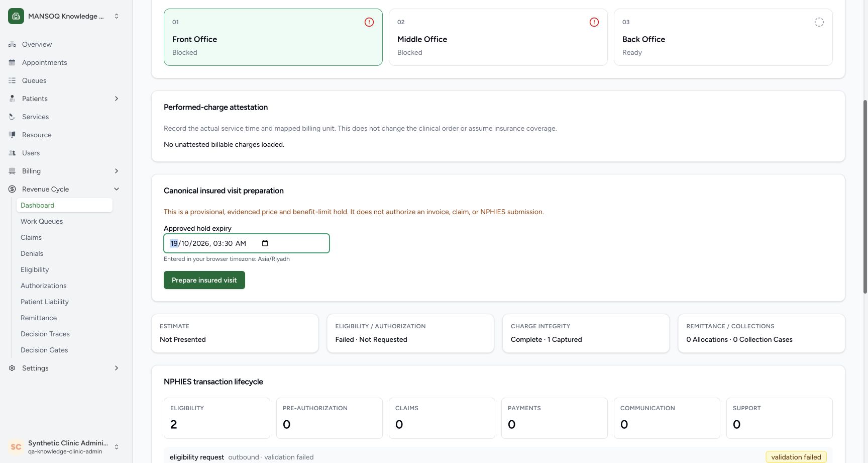The width and height of the screenshot is (868, 463).
Task: Click the MANSOQ Knowledge logo icon
Action: [16, 16]
